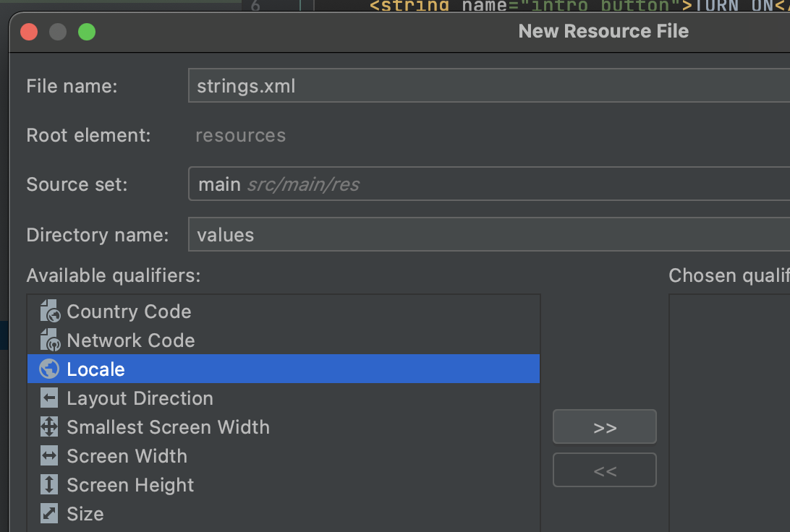Close the New Resource File dialog
The image size is (790, 532).
tap(29, 32)
